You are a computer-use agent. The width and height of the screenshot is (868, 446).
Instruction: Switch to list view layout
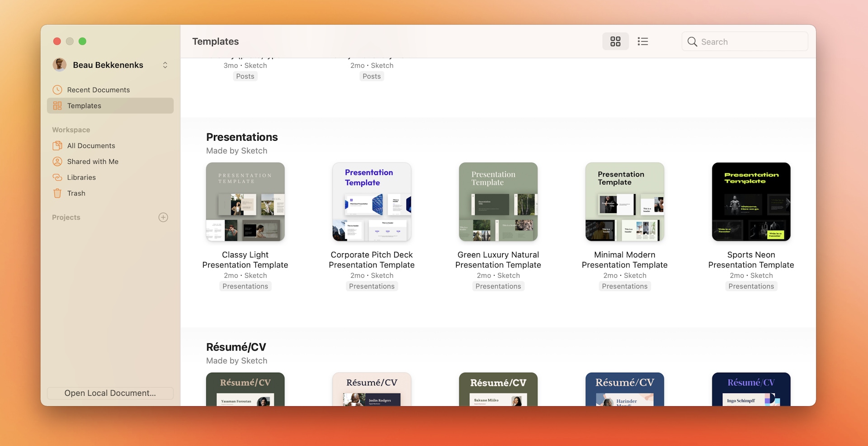643,41
